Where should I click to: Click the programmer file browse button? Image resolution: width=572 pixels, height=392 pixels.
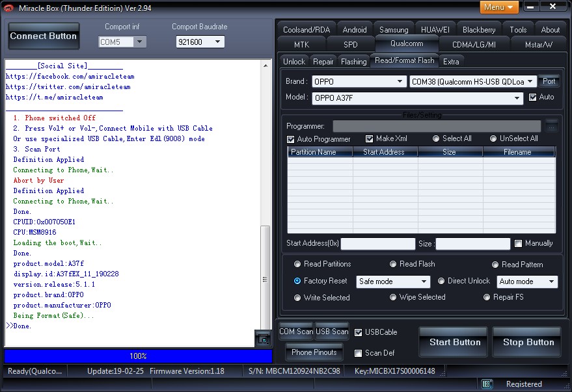(x=552, y=126)
